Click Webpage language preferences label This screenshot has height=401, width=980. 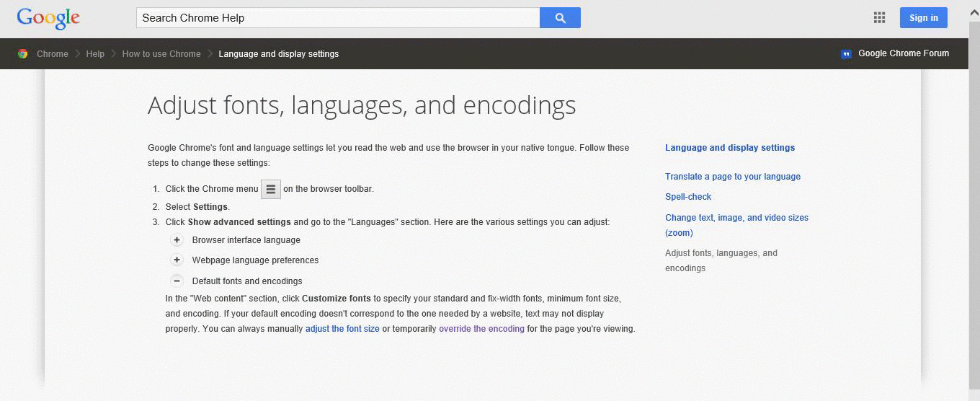pos(255,260)
